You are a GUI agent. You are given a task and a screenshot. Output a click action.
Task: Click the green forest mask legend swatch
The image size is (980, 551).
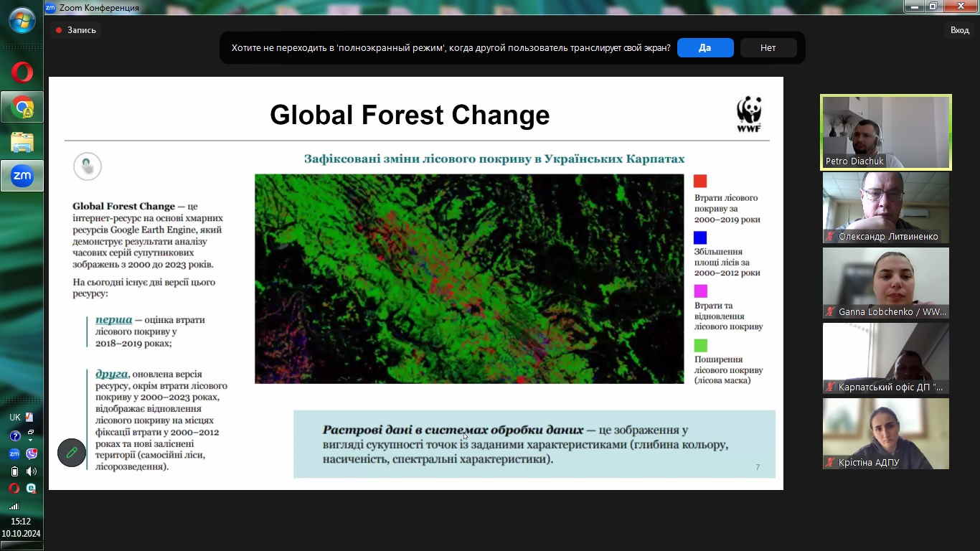tap(700, 345)
